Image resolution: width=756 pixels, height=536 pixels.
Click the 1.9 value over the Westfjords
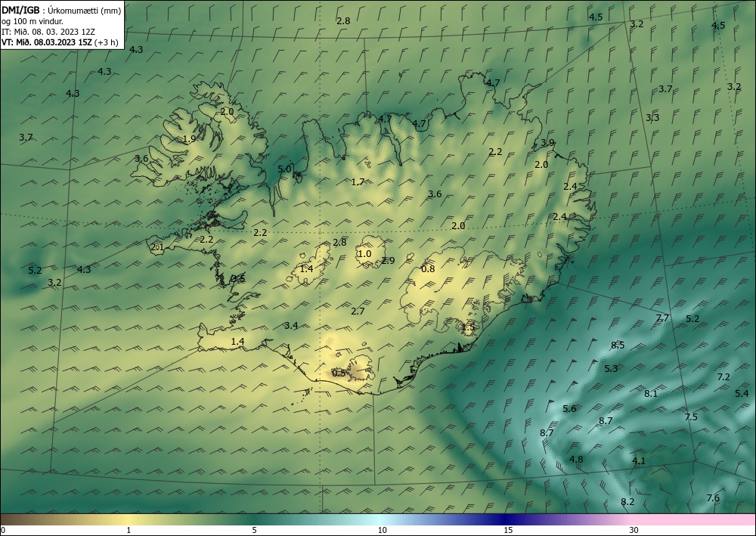click(190, 139)
